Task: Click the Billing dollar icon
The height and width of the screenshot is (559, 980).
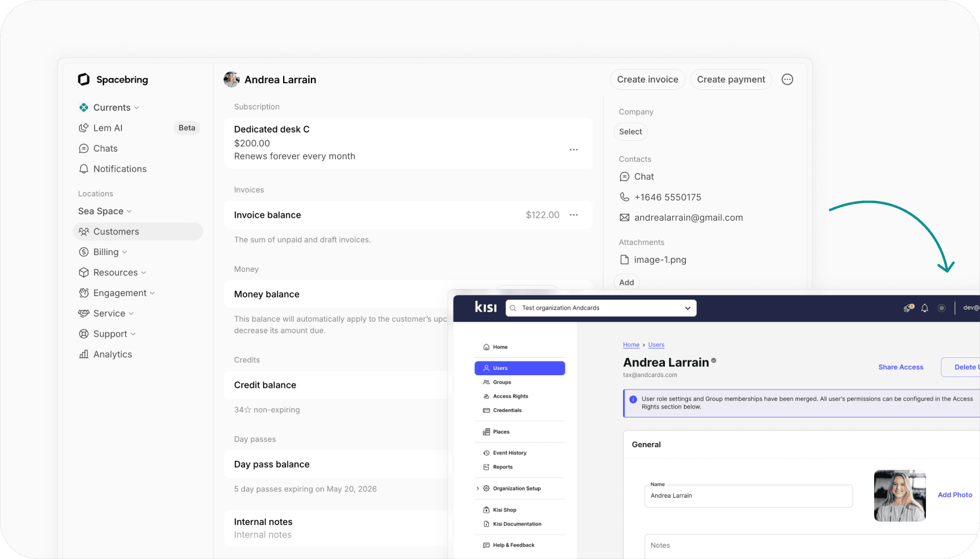Action: pos(84,252)
